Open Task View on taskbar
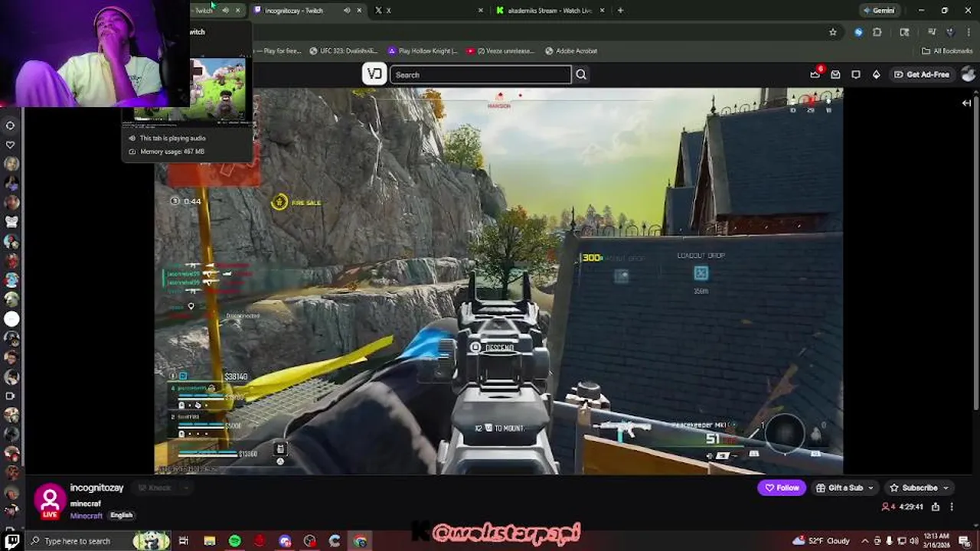 click(x=184, y=541)
